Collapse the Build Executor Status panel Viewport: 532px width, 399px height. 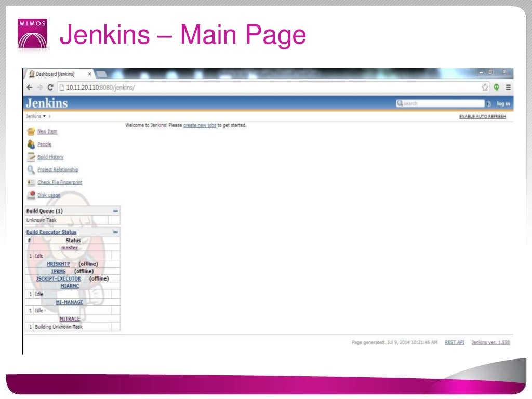pos(115,232)
